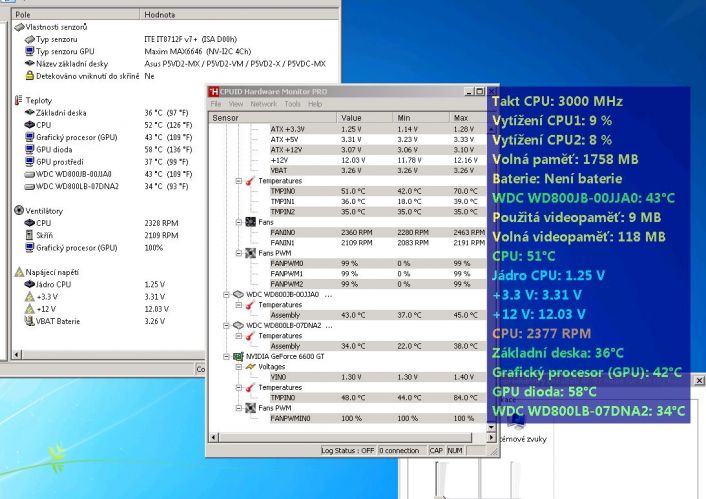Open the Tools menu in HWMonitor

[292, 104]
